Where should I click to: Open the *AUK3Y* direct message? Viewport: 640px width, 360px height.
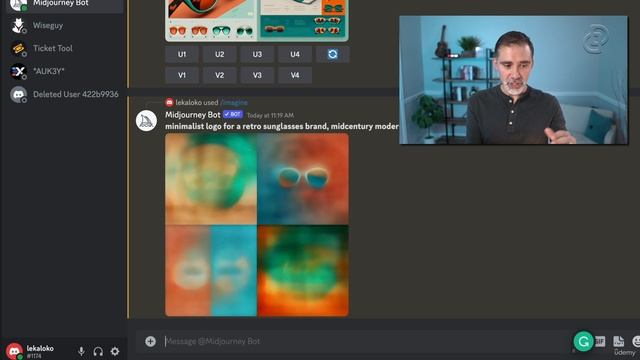point(64,71)
